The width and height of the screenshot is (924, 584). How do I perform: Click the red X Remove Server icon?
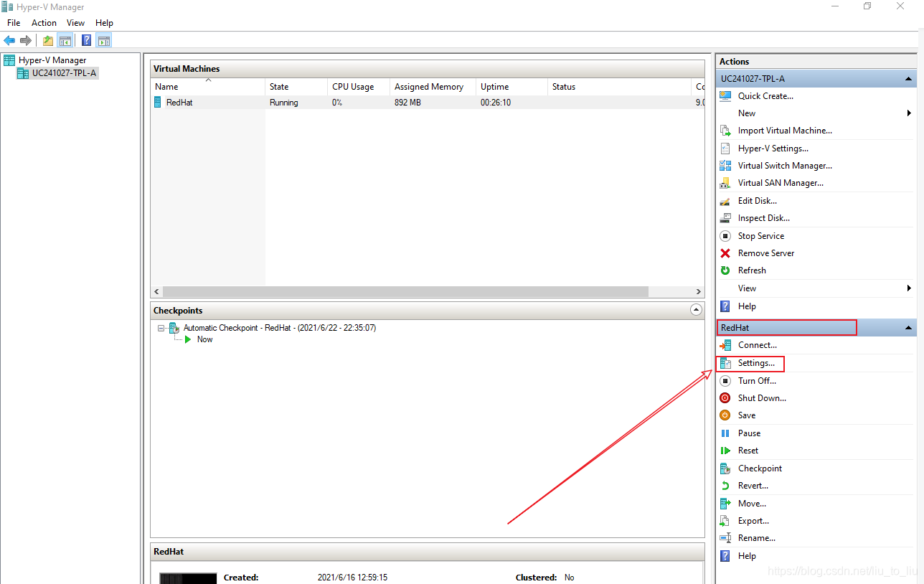(725, 253)
